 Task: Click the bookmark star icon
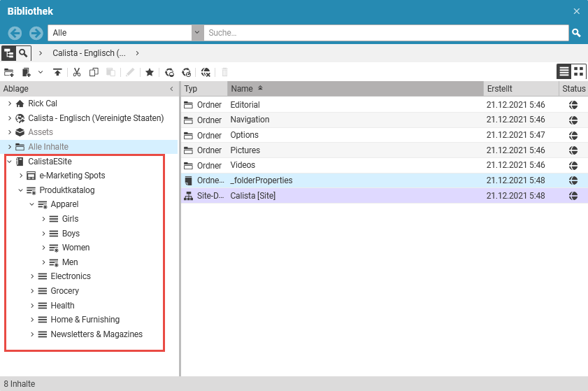[x=149, y=72]
